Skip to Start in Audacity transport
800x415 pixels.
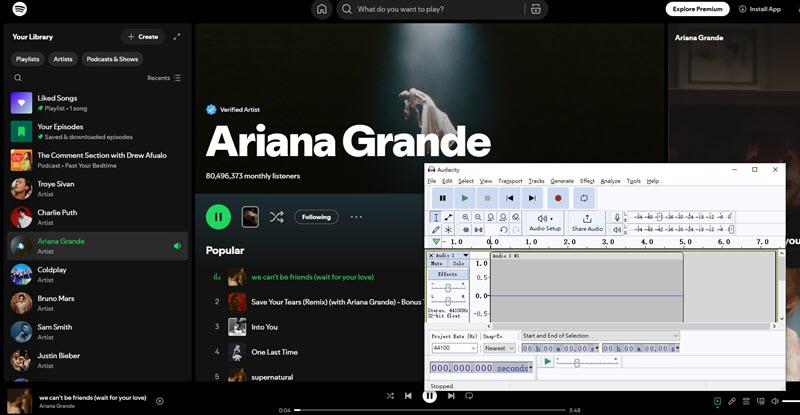(x=510, y=198)
